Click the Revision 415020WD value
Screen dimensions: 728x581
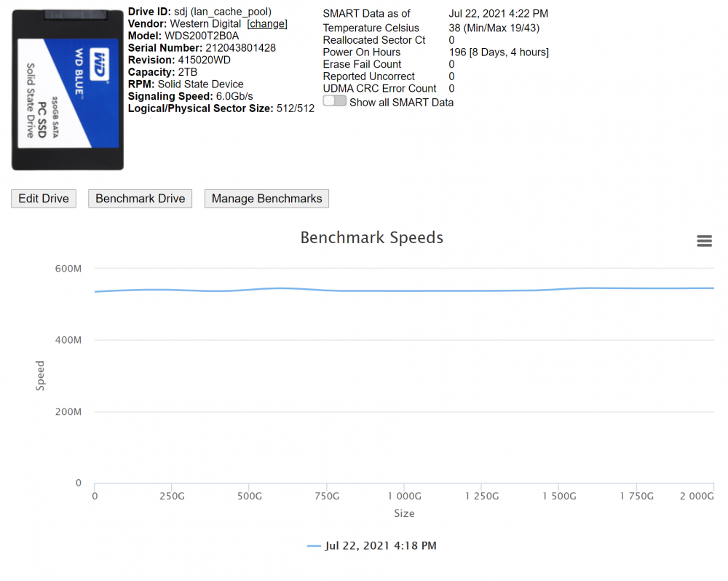click(x=205, y=60)
